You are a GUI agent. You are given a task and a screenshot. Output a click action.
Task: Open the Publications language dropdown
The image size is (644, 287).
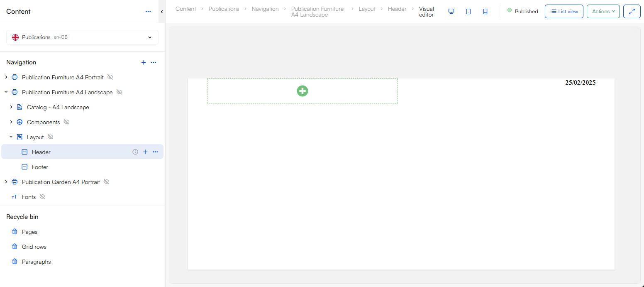coord(149,37)
